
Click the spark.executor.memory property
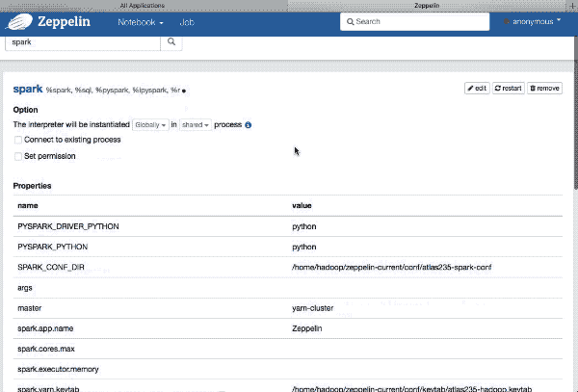[58, 369]
